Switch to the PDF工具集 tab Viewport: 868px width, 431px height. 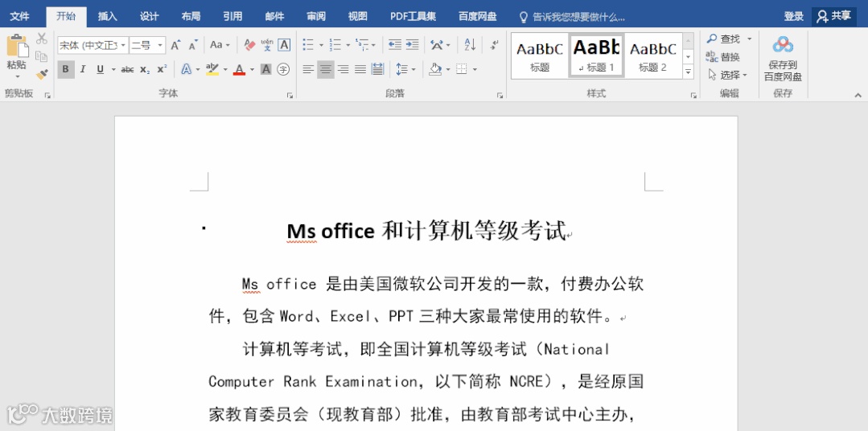[x=413, y=16]
